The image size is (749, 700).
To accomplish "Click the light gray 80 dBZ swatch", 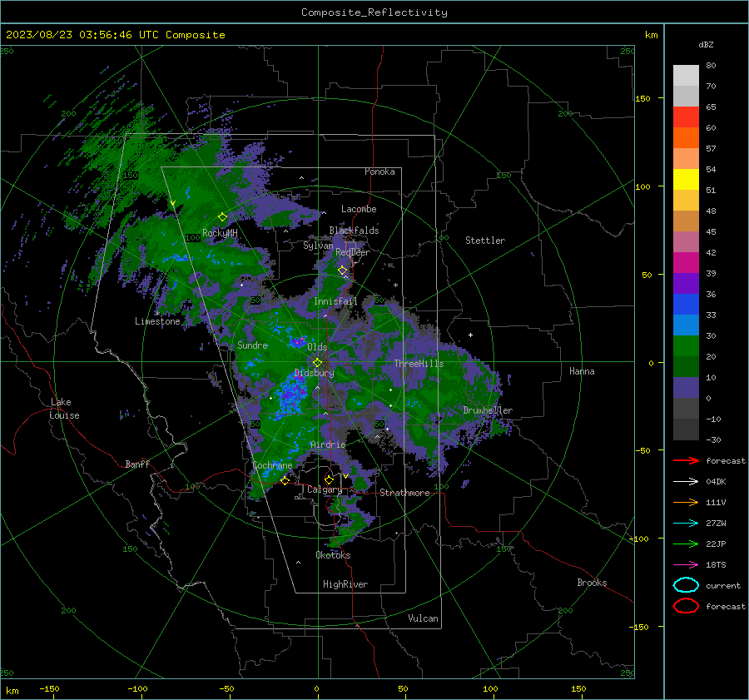I will point(686,75).
